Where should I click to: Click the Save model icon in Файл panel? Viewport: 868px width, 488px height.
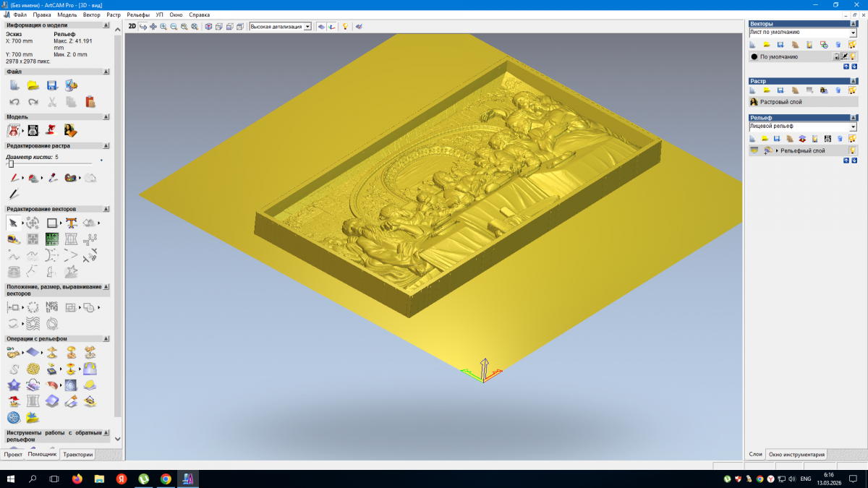pyautogui.click(x=51, y=85)
